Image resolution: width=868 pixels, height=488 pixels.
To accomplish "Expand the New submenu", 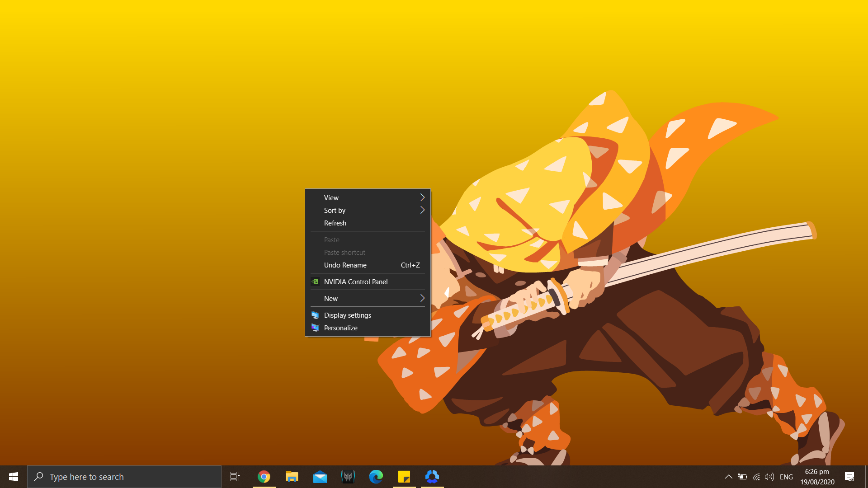I will (x=368, y=298).
